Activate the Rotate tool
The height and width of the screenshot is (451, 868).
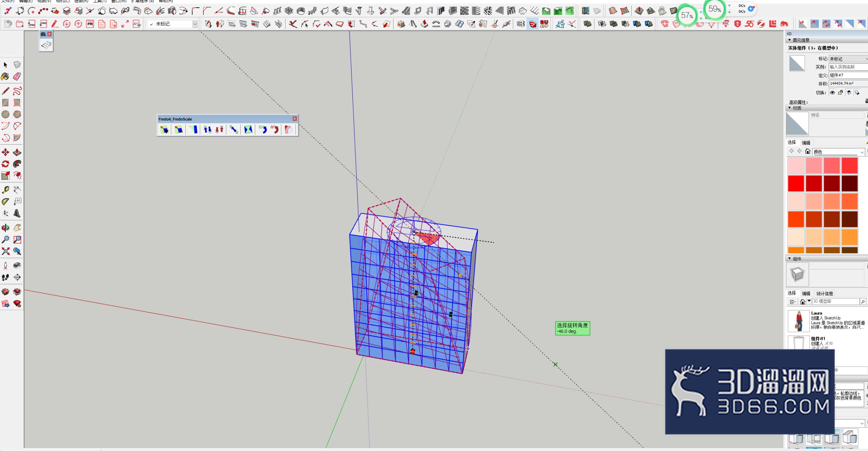(5, 164)
